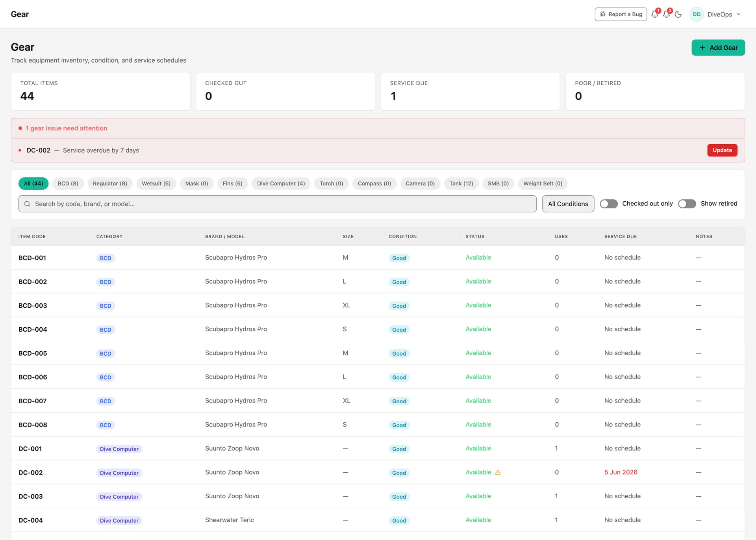Open the second bell with badge 2
This screenshot has height=540, width=756.
pos(667,14)
